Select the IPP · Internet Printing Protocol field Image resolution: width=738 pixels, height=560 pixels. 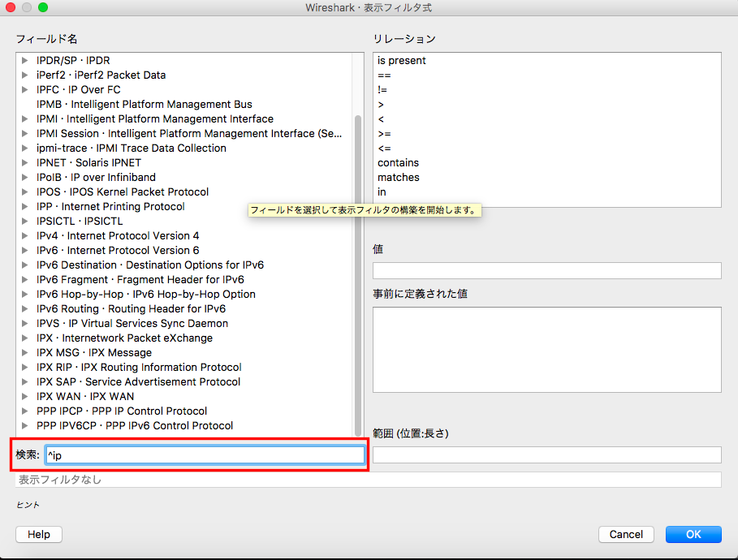point(110,206)
